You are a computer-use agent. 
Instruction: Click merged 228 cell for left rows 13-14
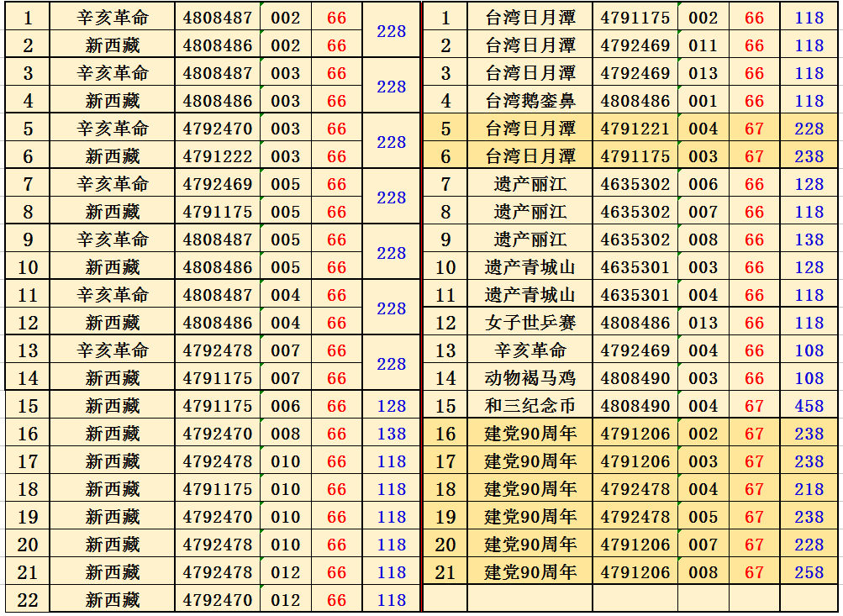click(x=391, y=364)
